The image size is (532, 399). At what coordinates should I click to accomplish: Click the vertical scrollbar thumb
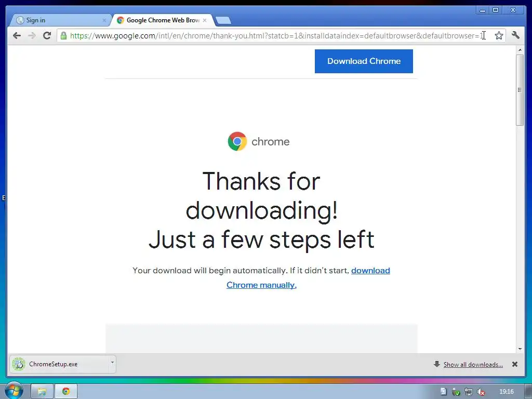click(x=520, y=90)
